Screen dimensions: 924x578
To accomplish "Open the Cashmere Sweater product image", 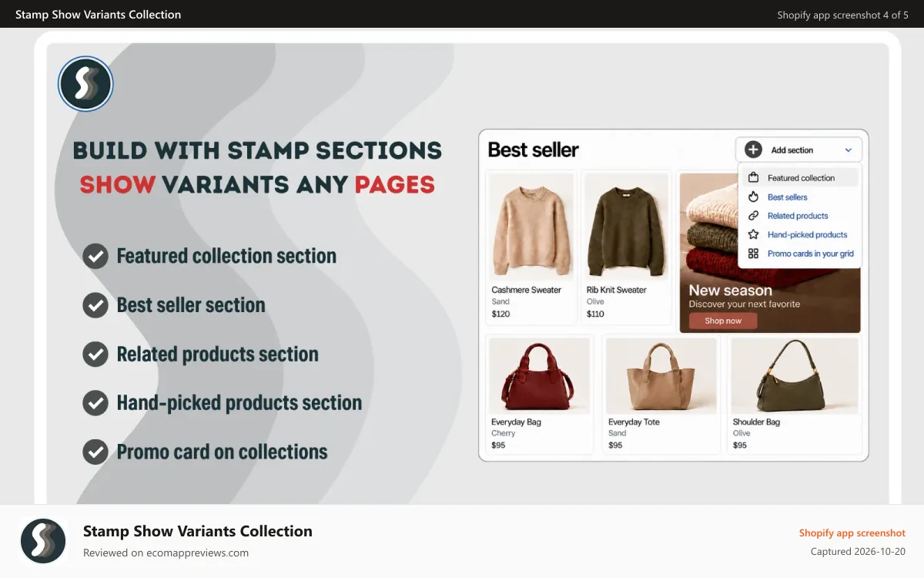I will click(531, 227).
